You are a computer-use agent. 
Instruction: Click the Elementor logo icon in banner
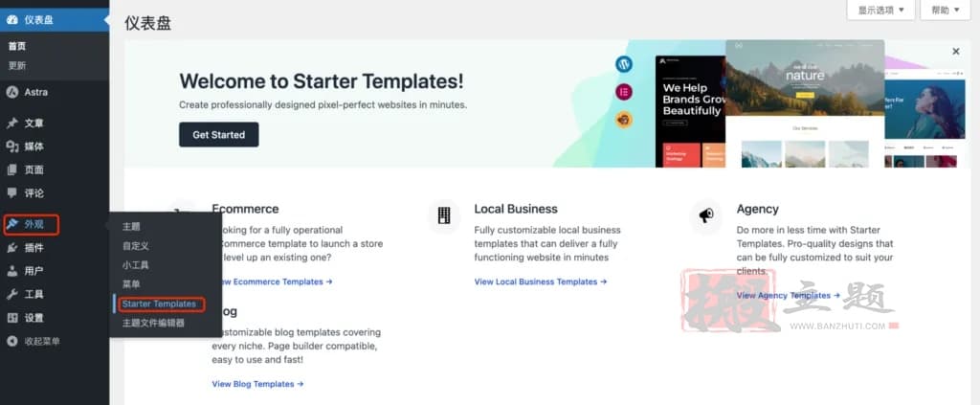[x=624, y=93]
